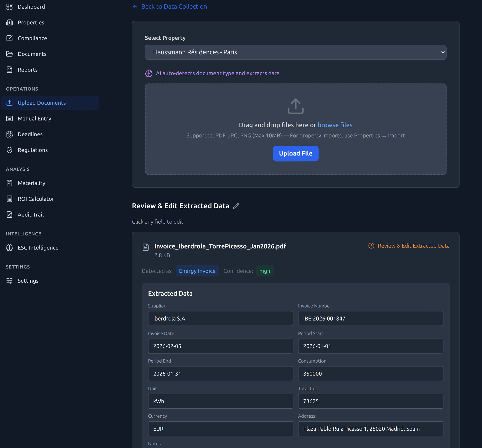Click the ESG Intelligence brain icon
Viewport: 482px width, 448px height.
(9, 248)
